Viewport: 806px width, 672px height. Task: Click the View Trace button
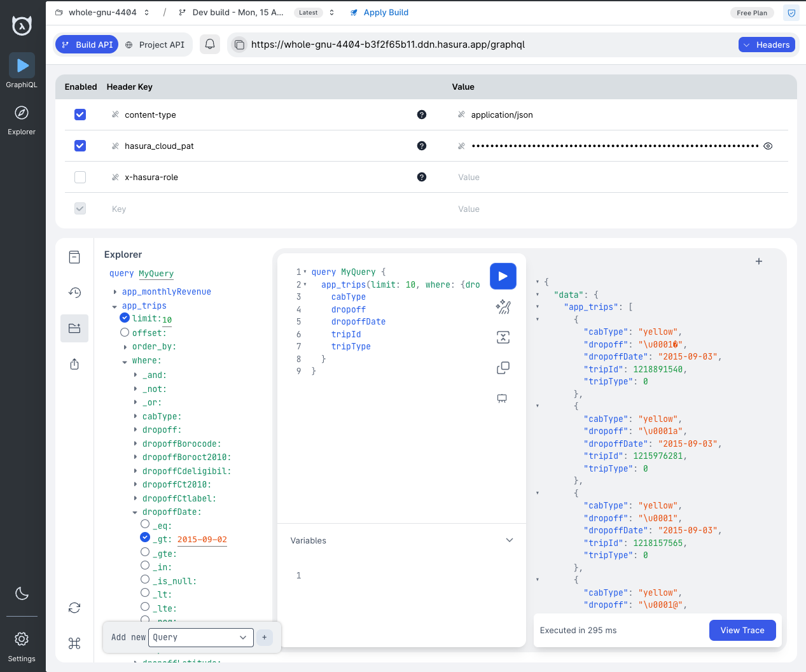742,630
